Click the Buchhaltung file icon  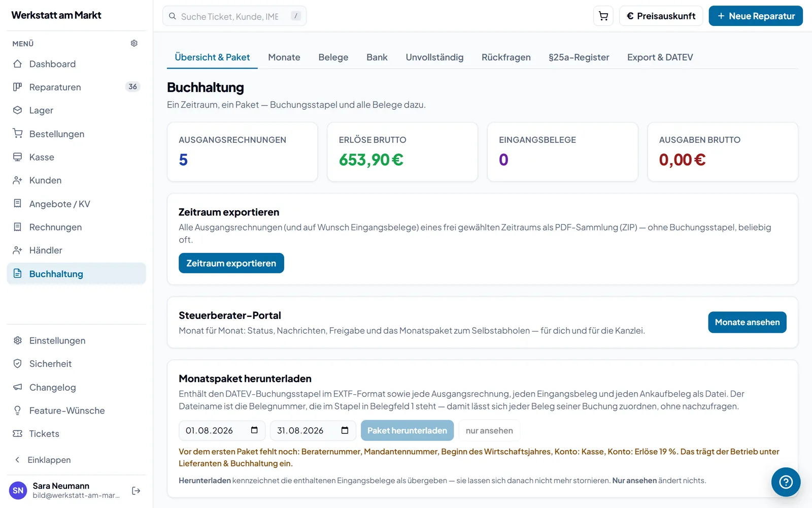(x=18, y=273)
